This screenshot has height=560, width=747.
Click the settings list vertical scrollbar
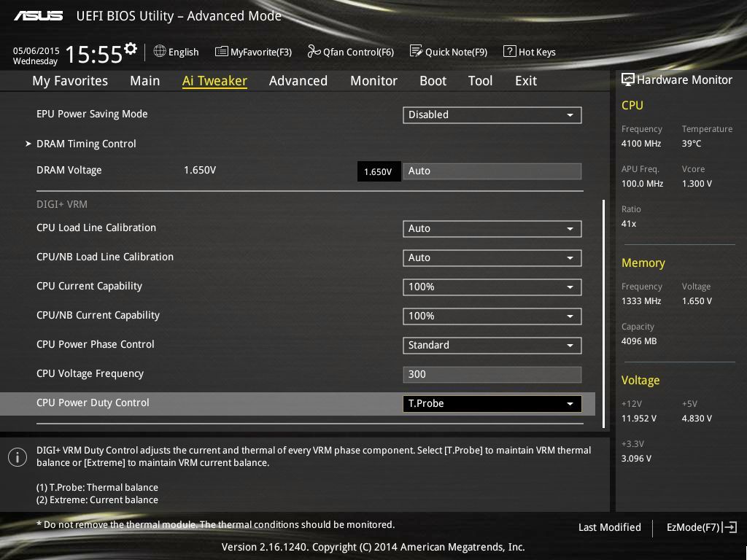[603, 314]
